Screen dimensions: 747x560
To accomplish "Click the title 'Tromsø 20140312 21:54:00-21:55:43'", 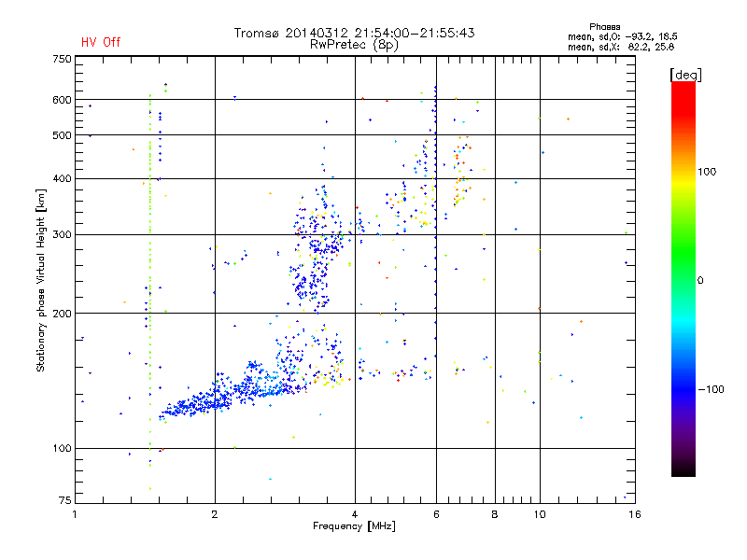I will coord(354,33).
